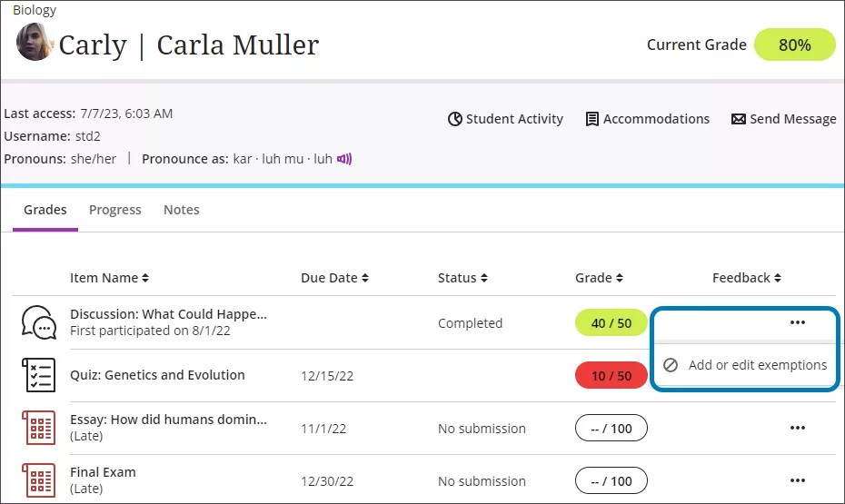
Task: Click the Essay assignment icon
Action: click(x=38, y=428)
